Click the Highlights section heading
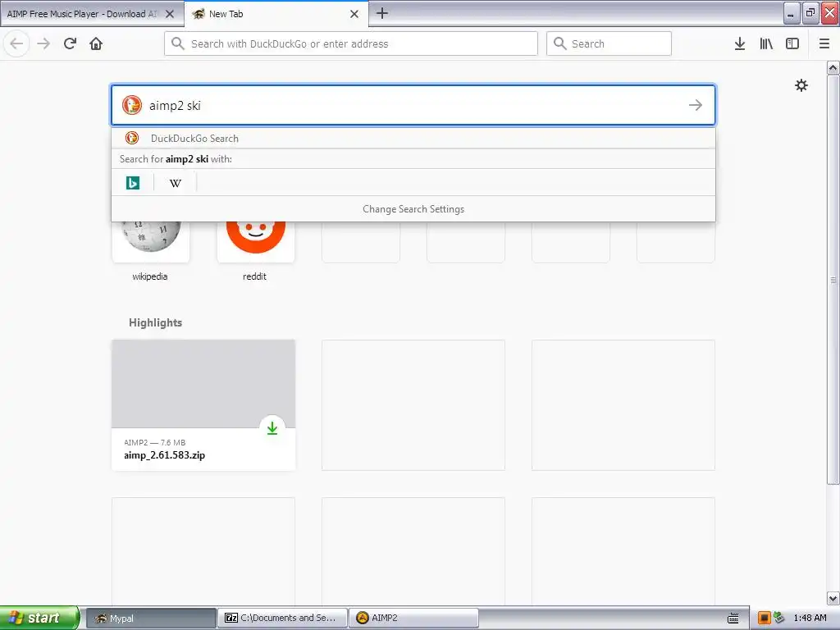This screenshot has height=630, width=840. coord(155,322)
